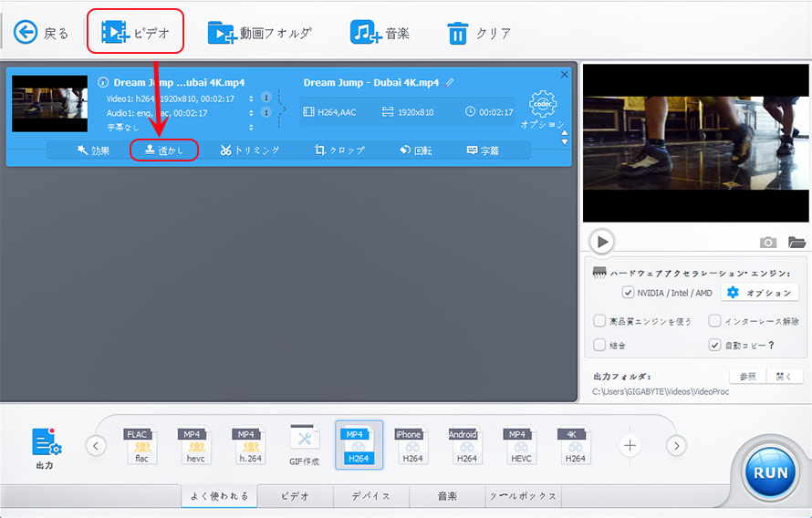Click the preview video area
The width and height of the screenshot is (812, 518).
point(696,143)
